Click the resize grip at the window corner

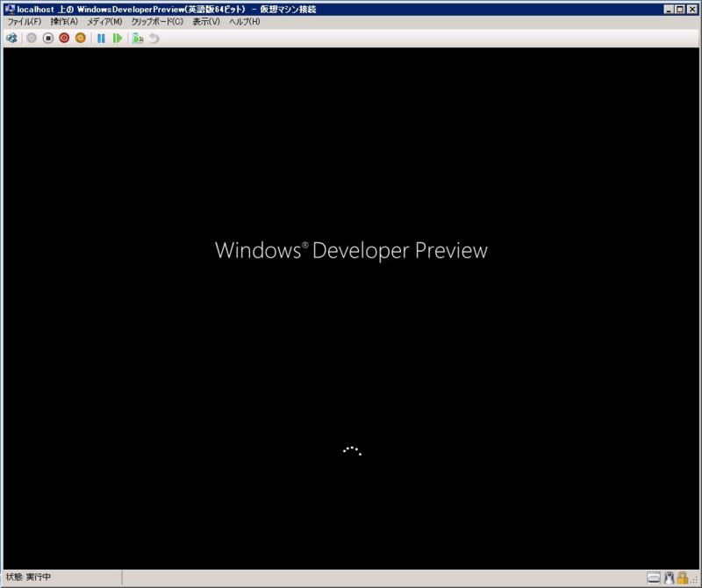[x=694, y=580]
